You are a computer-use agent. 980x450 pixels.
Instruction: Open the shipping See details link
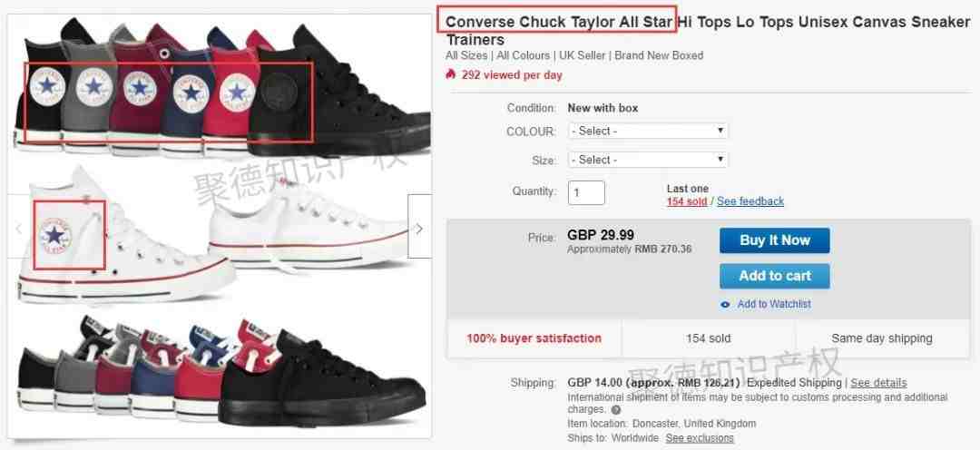[878, 383]
